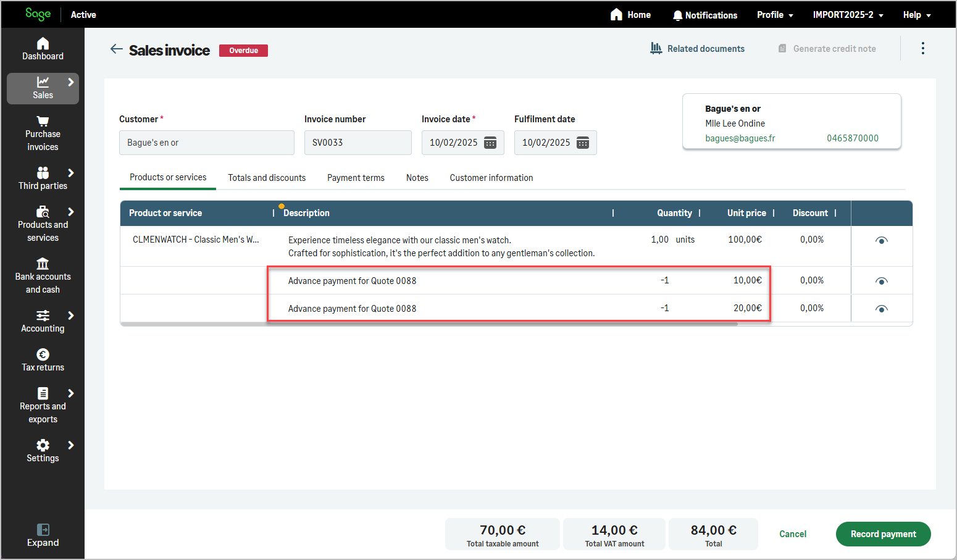
Task: Open Accounting sliders icon
Action: pos(43,316)
